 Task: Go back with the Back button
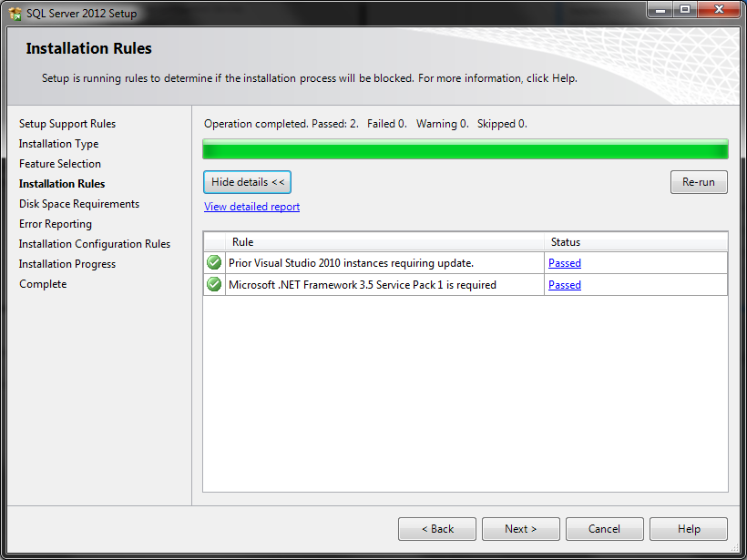[436, 528]
